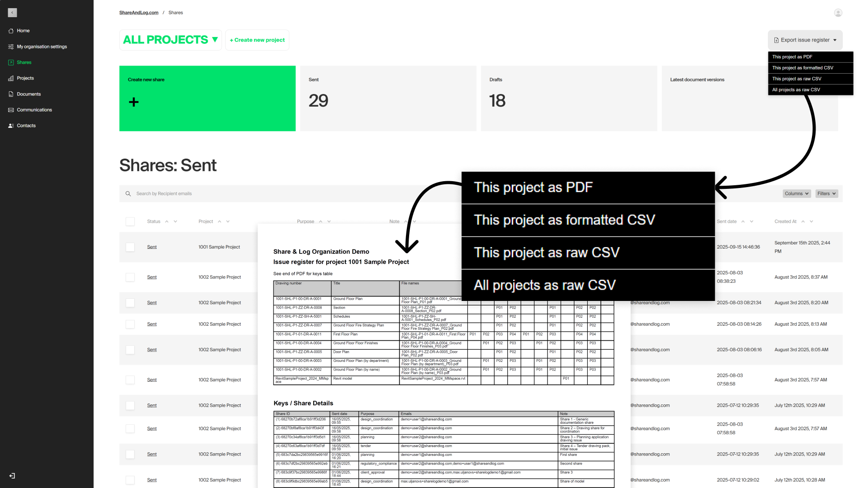Select All projects as raw CSV export option
Viewport: 868px width, 488px height.
point(796,89)
